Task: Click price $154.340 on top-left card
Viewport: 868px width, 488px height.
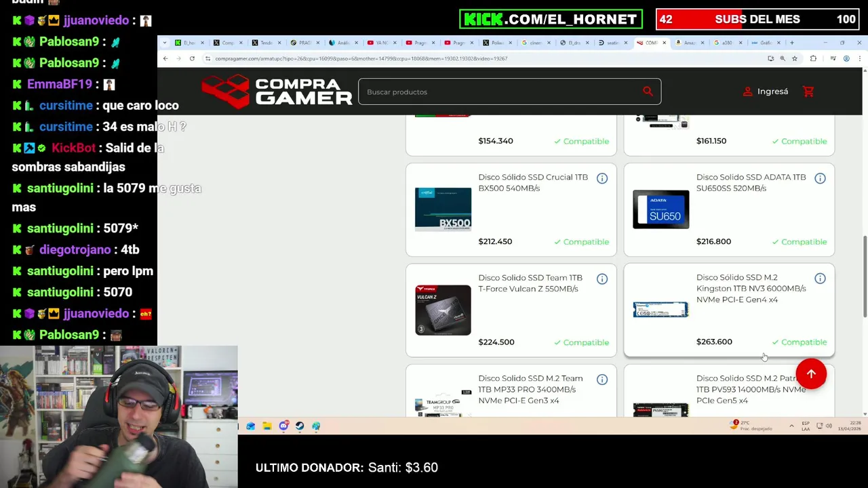Action: 496,141
